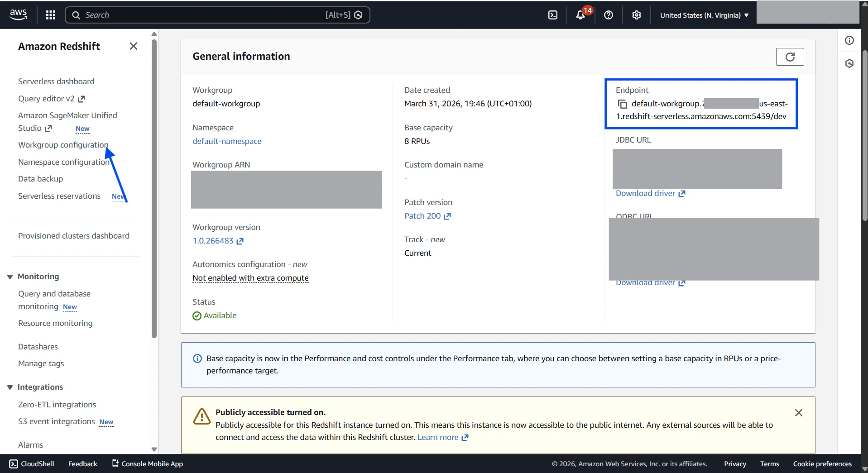Open Serverless dashboard in sidebar

coord(56,81)
